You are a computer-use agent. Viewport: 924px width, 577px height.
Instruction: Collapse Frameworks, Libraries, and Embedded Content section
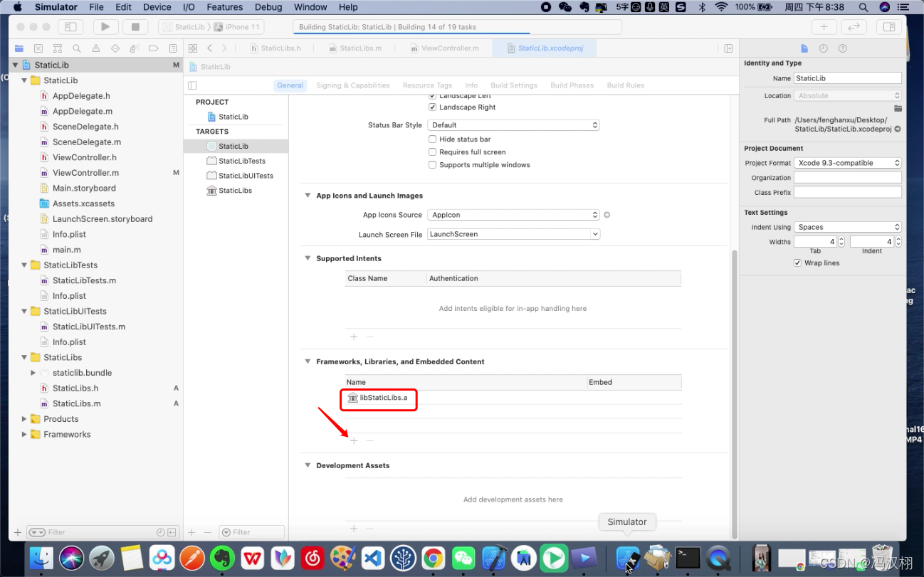click(x=308, y=361)
